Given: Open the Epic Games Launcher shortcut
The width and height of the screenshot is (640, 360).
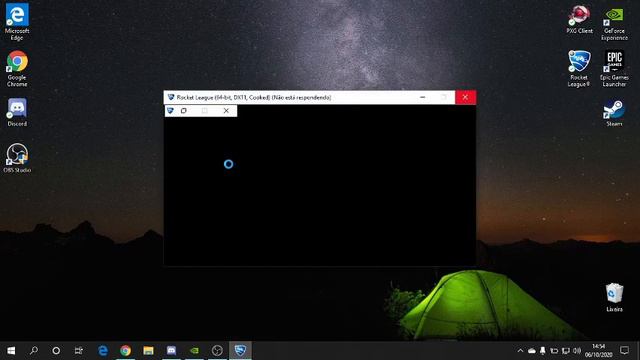Looking at the screenshot, I should tap(614, 68).
